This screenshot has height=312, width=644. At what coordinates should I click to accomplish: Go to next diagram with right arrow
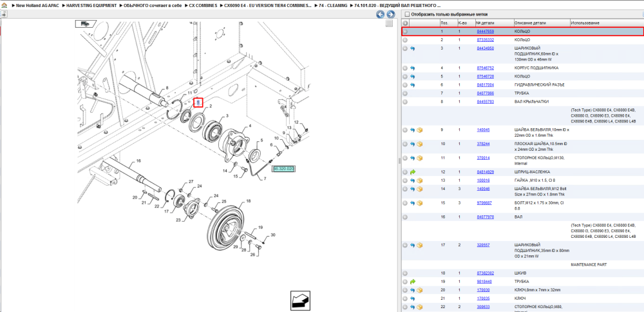click(390, 14)
